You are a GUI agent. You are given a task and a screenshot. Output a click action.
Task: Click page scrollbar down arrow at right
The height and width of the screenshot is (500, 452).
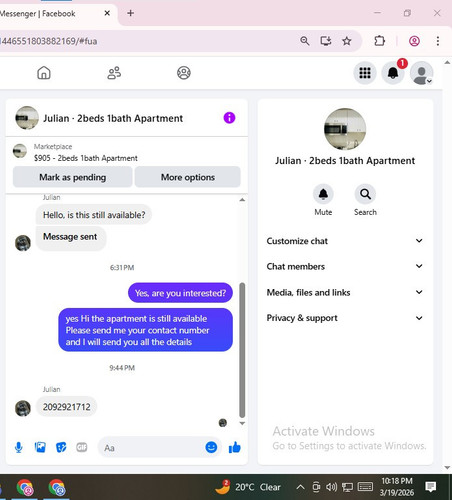pyautogui.click(x=447, y=468)
